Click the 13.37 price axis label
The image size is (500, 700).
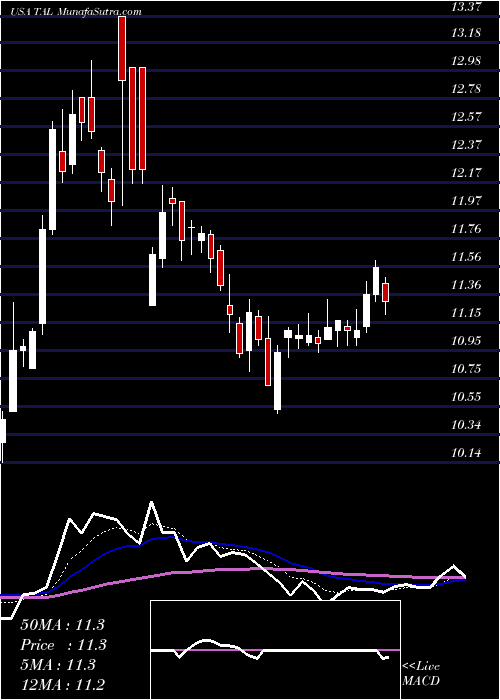468,6
